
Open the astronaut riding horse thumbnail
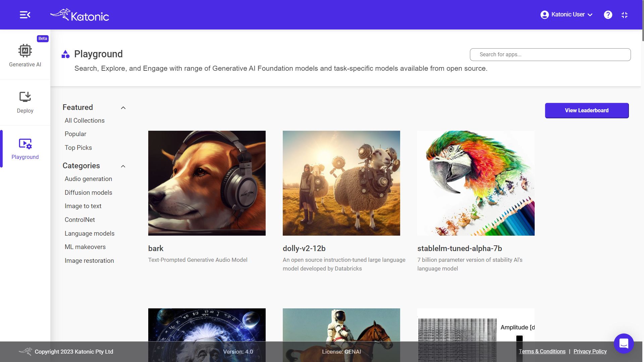coord(341,335)
